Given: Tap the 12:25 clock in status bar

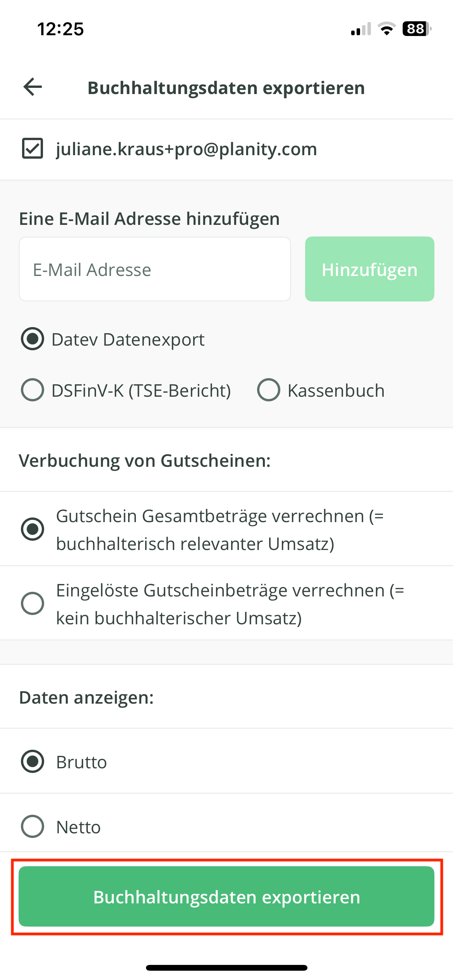Looking at the screenshot, I should [x=60, y=29].
